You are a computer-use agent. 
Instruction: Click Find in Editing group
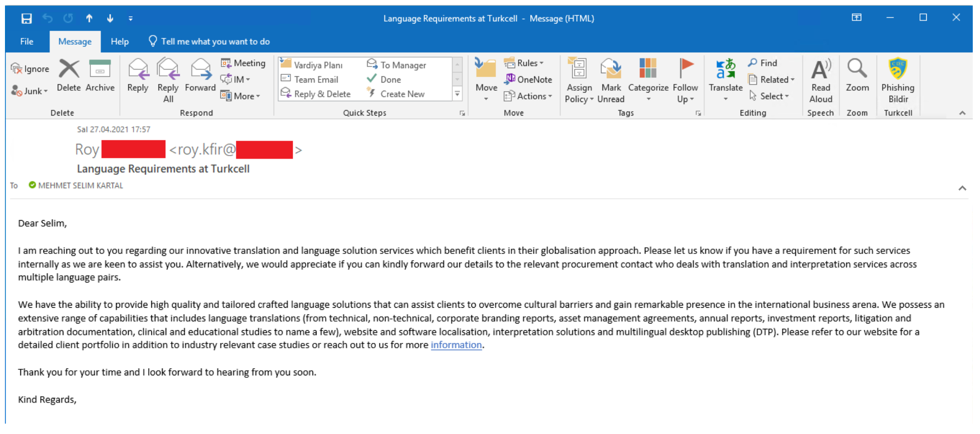[x=762, y=63]
